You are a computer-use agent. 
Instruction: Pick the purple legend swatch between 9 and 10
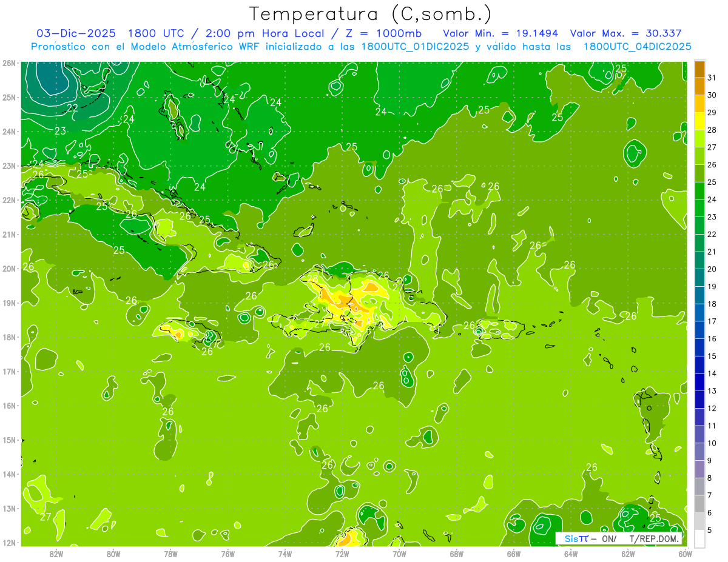(699, 452)
